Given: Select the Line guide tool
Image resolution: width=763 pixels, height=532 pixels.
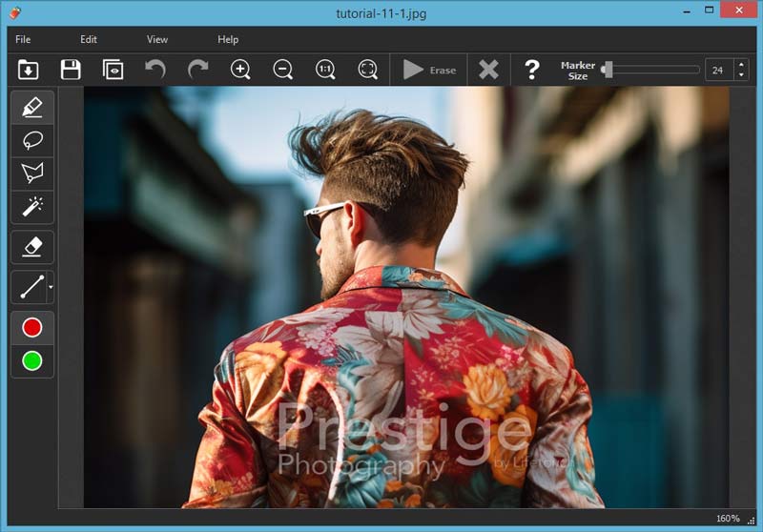Looking at the screenshot, I should coord(31,287).
